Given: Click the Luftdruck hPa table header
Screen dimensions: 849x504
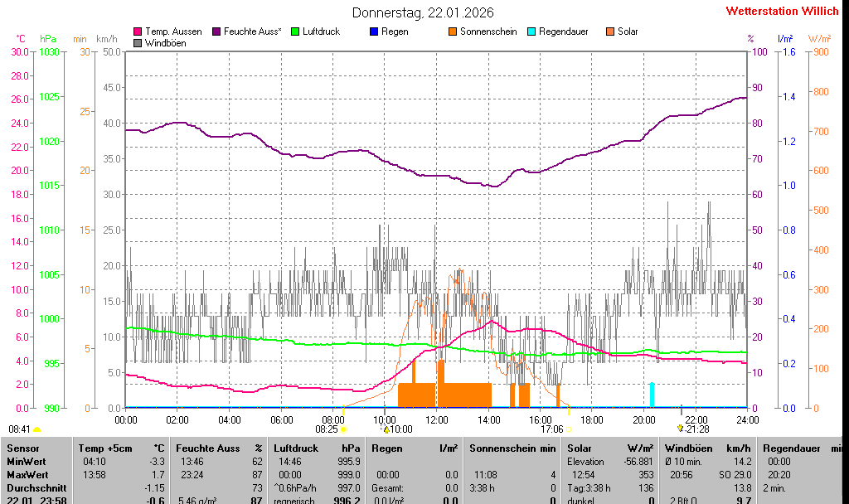Looking at the screenshot, I should [317, 448].
